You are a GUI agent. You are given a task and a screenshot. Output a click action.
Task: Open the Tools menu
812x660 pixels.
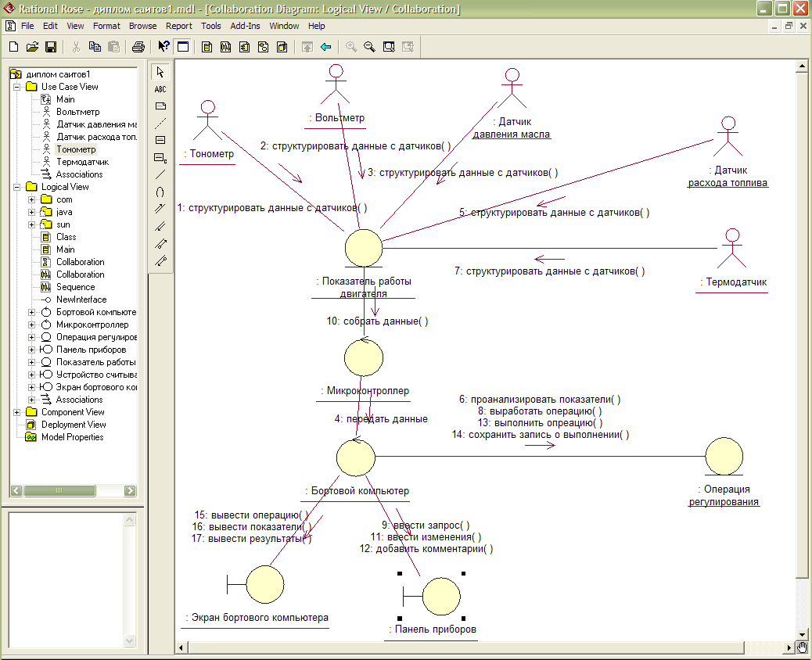tap(210, 26)
